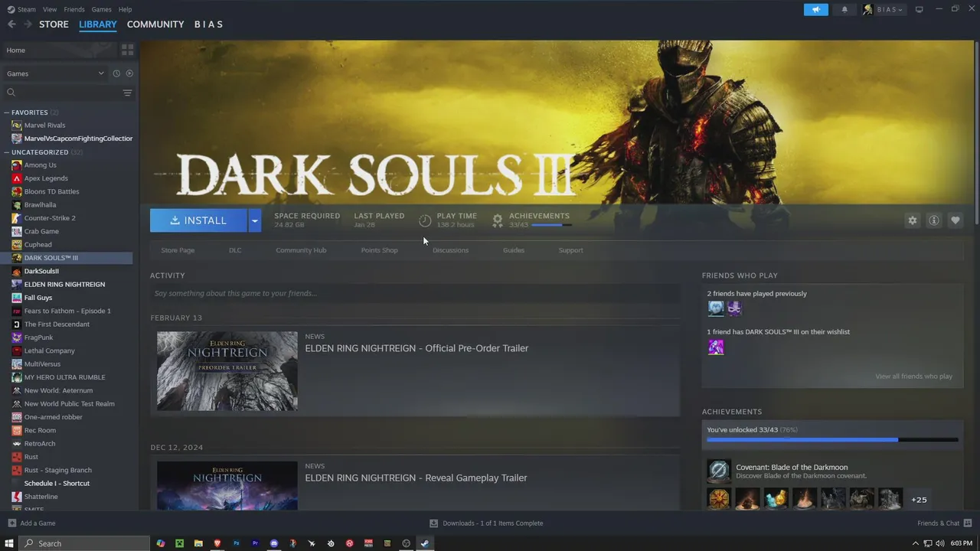
Task: Go to the STORE tab
Action: tap(54, 24)
